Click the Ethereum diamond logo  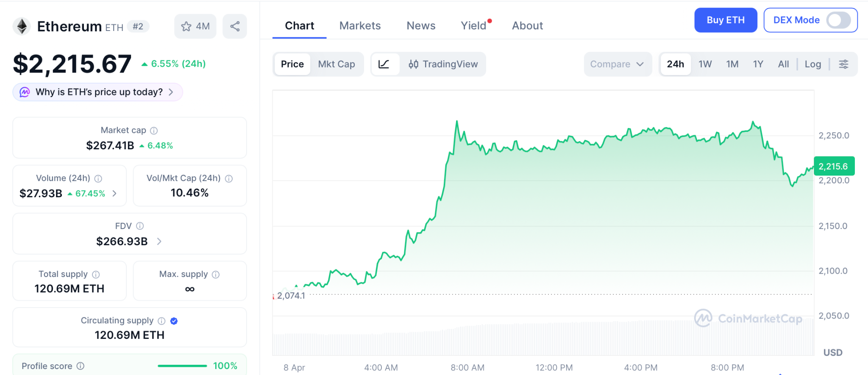[x=22, y=26]
